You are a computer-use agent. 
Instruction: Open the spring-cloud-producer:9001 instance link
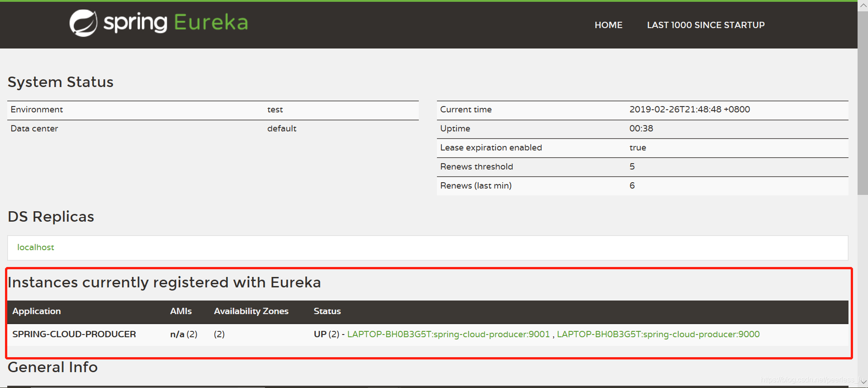(448, 334)
